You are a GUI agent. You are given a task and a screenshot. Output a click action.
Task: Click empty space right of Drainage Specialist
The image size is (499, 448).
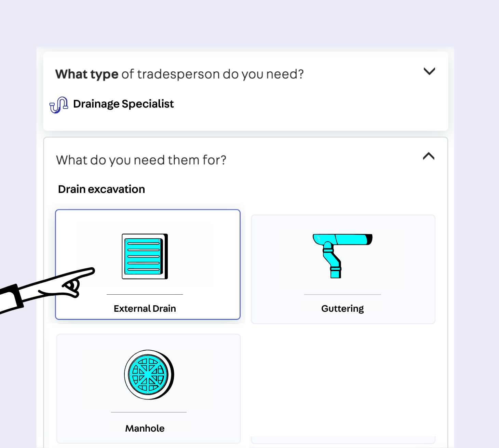pos(308,104)
